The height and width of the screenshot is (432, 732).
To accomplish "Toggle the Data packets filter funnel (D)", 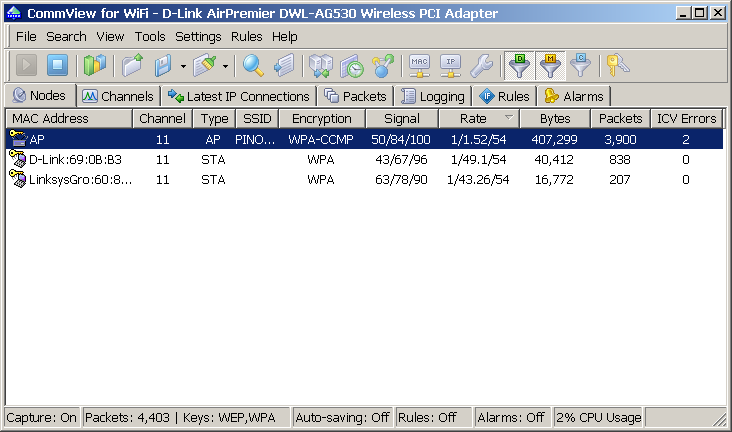I will point(519,65).
